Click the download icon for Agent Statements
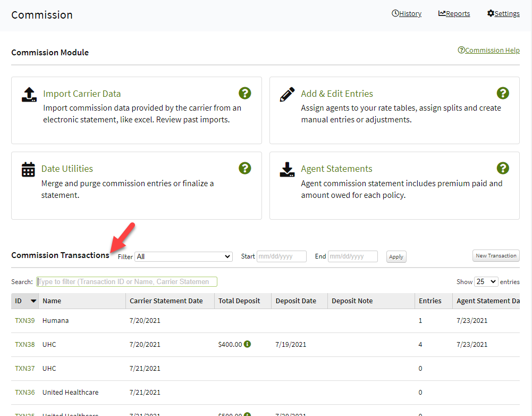Viewport: 532px width, 416px height. click(x=286, y=168)
